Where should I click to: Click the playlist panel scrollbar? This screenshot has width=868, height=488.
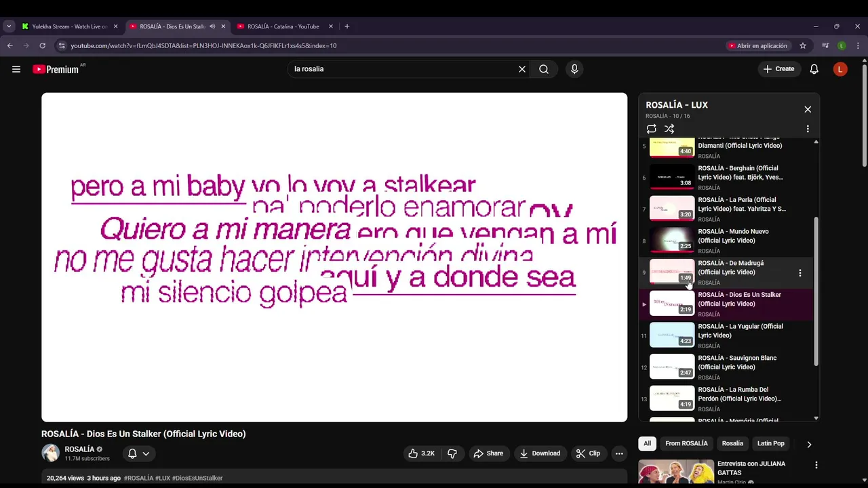point(816,291)
